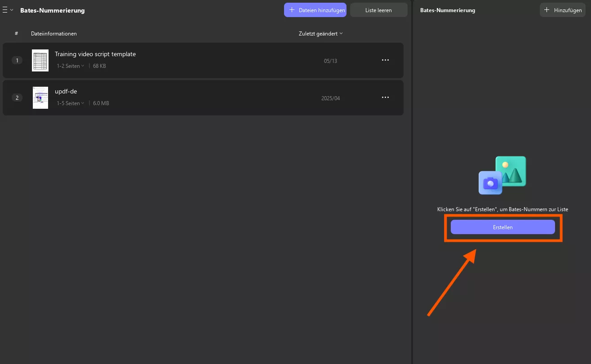Viewport: 591px width, 364px height.
Task: Click the plus icon on Hinzufügen
Action: (547, 10)
